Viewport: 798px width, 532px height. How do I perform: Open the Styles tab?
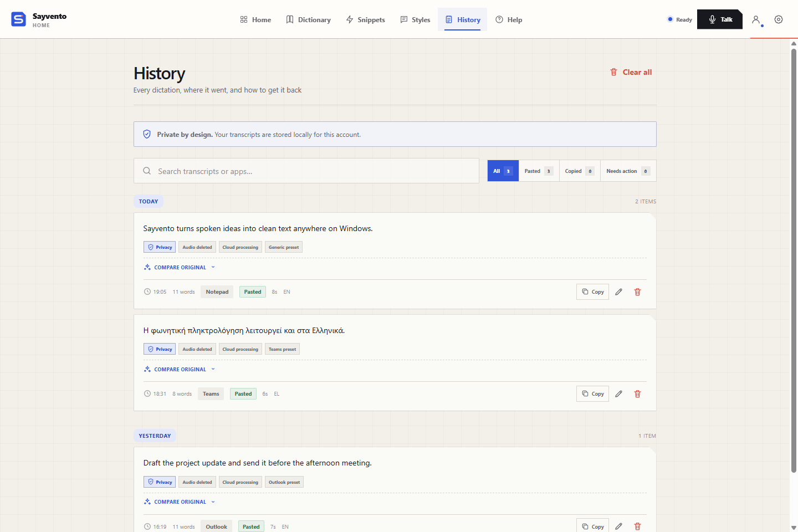[x=415, y=19]
